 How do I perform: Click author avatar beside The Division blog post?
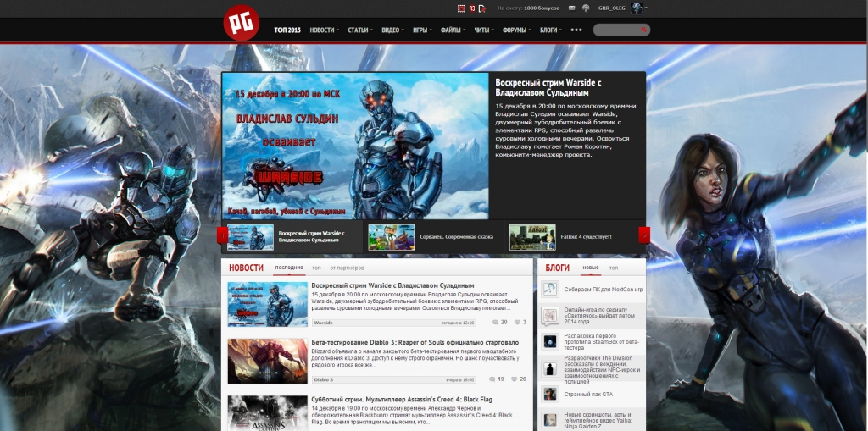pos(549,368)
